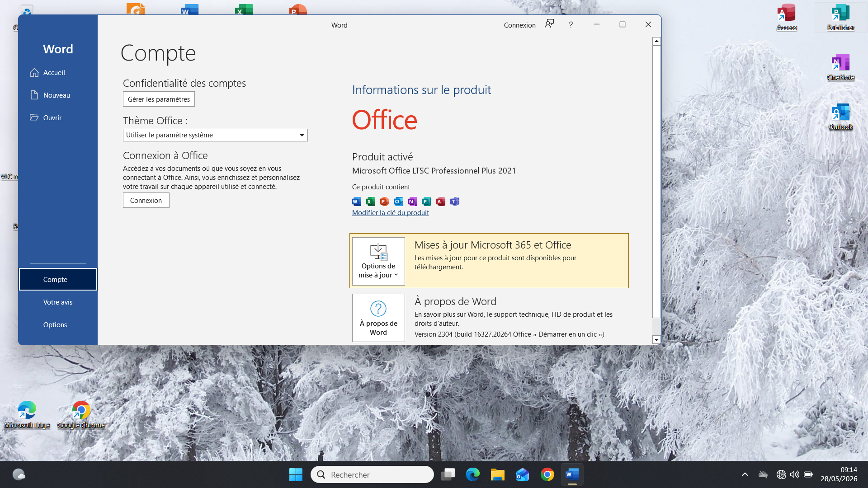This screenshot has height=488, width=868.
Task: Click the Outlook product icon in product list
Action: 399,202
